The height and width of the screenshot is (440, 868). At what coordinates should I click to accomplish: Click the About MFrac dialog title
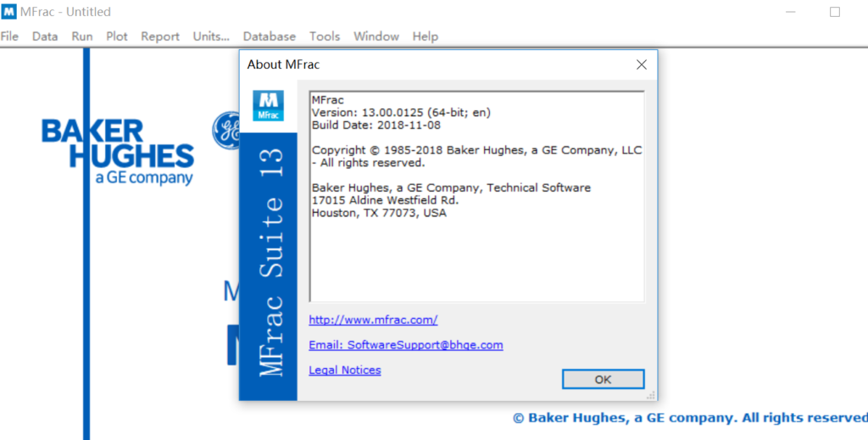283,64
